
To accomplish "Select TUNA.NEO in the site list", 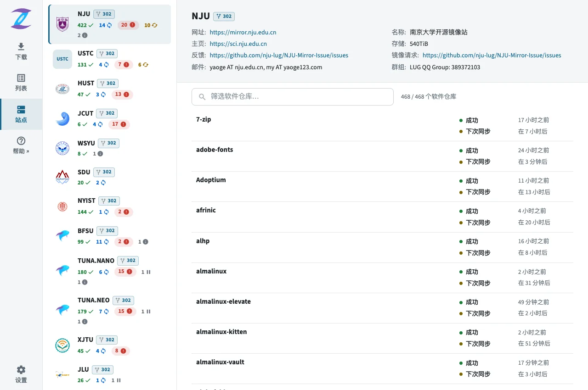I will [x=109, y=310].
